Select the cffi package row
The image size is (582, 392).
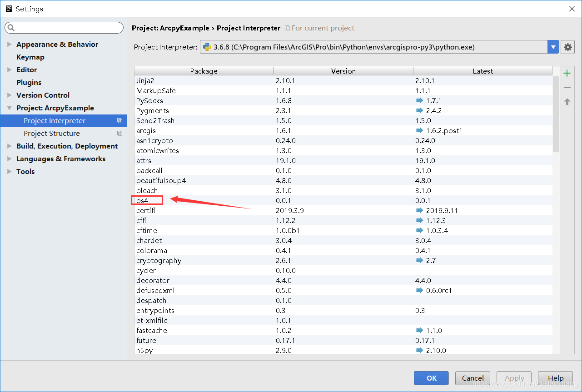click(343, 220)
